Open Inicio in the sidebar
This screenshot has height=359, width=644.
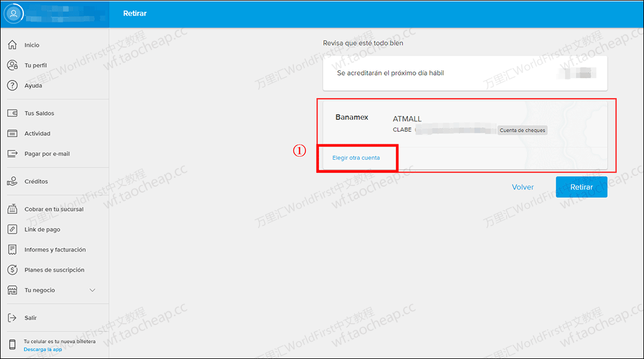[x=32, y=45]
